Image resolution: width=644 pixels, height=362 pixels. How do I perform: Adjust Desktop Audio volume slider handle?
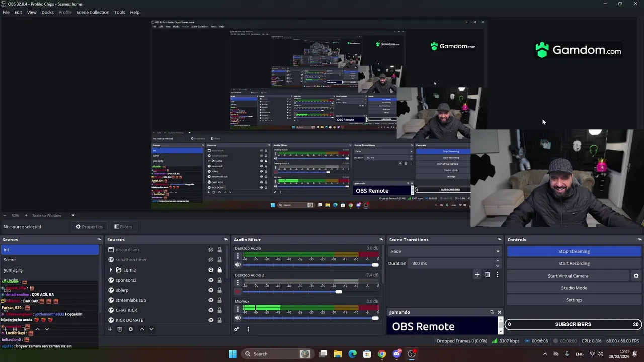375,265
